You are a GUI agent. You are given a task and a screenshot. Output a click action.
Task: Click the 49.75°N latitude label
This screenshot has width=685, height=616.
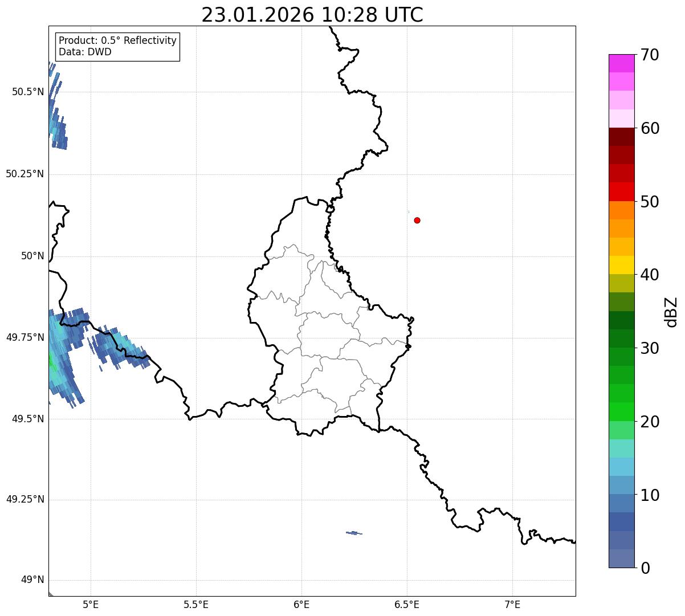tap(25, 337)
